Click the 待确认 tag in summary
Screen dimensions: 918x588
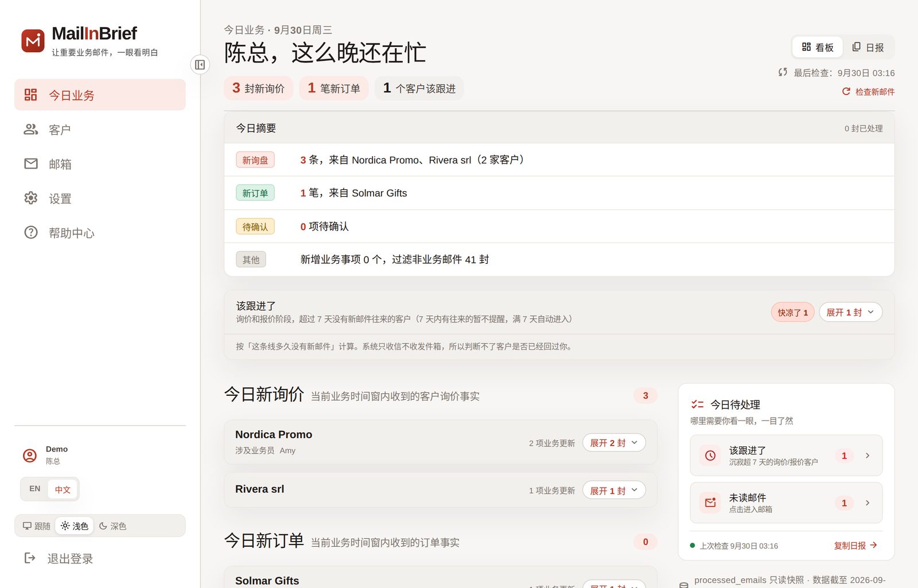[255, 227]
